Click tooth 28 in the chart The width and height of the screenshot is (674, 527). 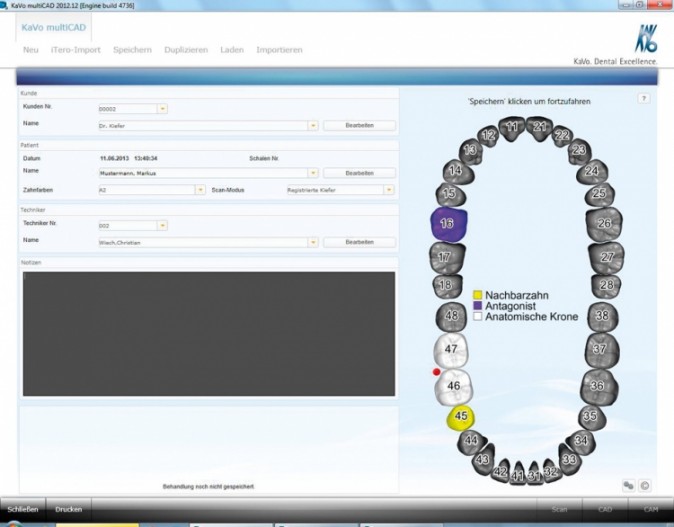[x=606, y=285]
